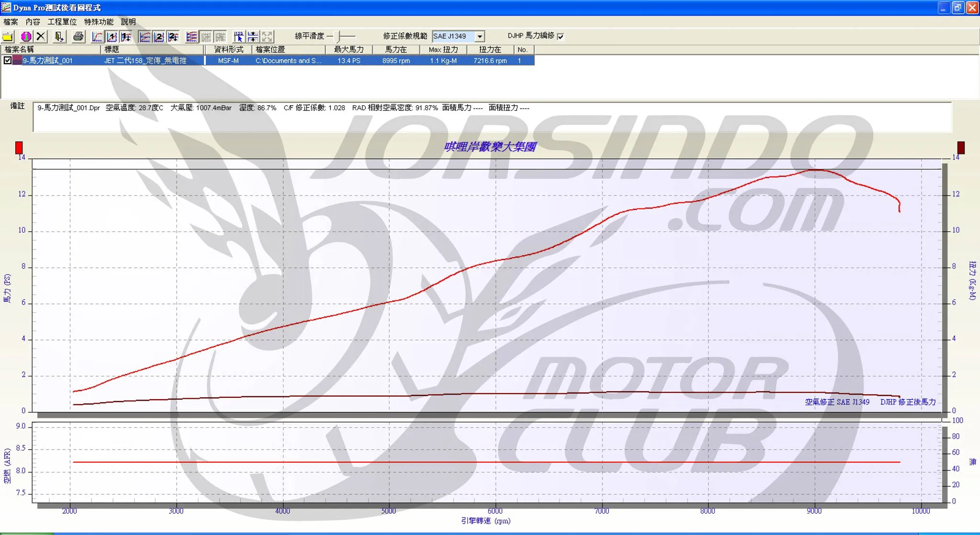This screenshot has height=535, width=980.
Task: Select chart icon labeled 2
Action: click(x=159, y=36)
